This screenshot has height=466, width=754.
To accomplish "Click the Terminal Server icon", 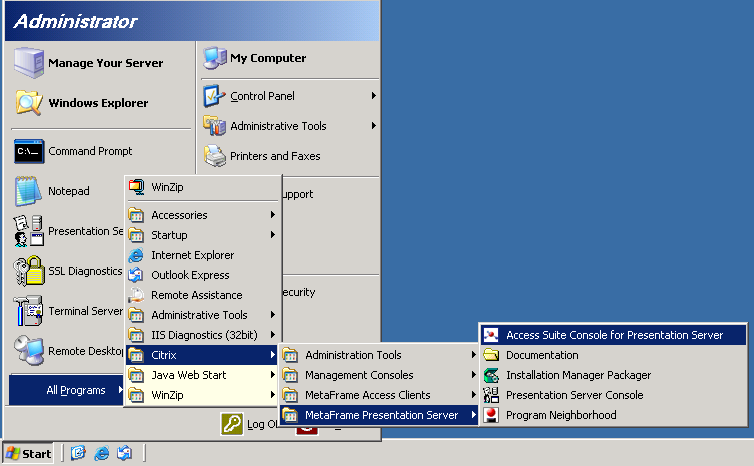I will pyautogui.click(x=28, y=311).
